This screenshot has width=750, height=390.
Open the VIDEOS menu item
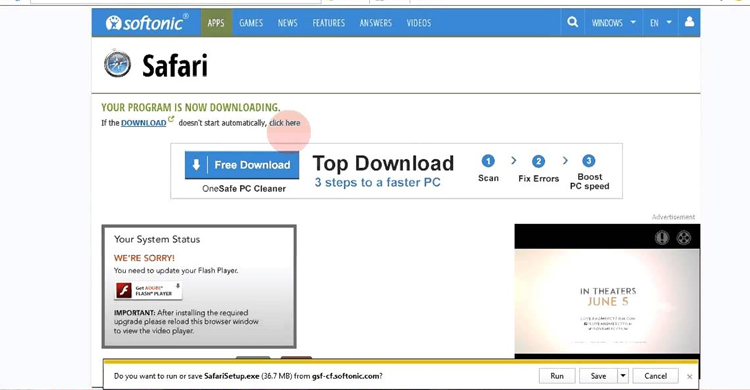pyautogui.click(x=419, y=22)
